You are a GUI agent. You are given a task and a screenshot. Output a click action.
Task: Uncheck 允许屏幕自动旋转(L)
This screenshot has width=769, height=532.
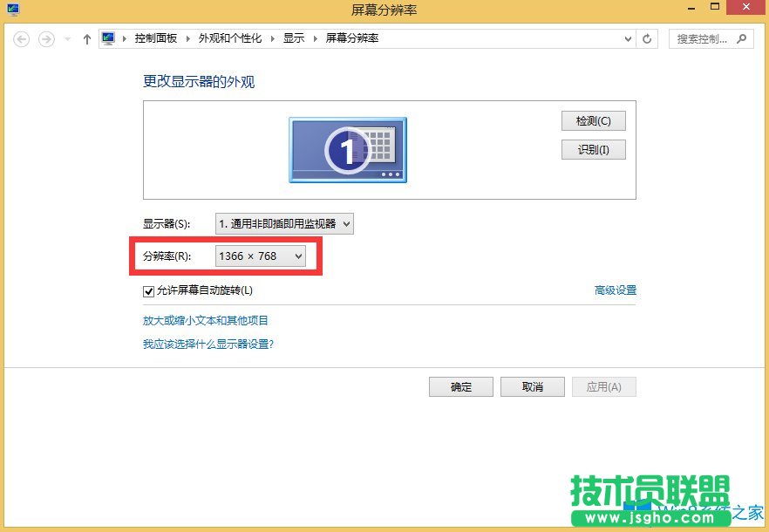click(x=148, y=291)
